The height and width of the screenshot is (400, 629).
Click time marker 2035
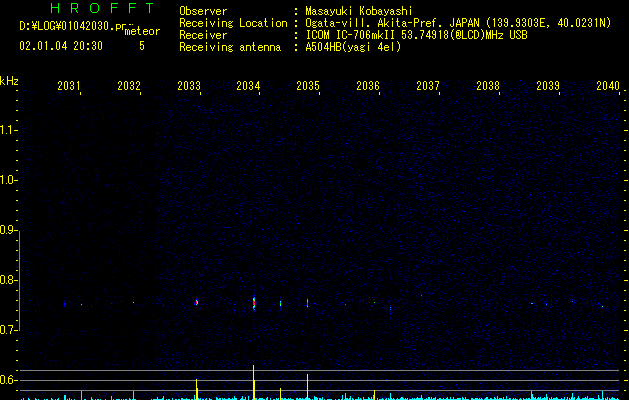point(308,86)
